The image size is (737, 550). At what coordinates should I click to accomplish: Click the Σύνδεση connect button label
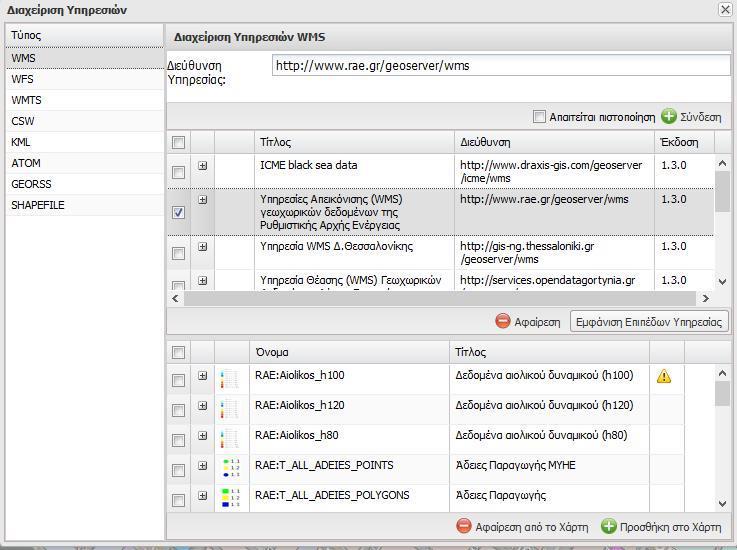click(700, 117)
